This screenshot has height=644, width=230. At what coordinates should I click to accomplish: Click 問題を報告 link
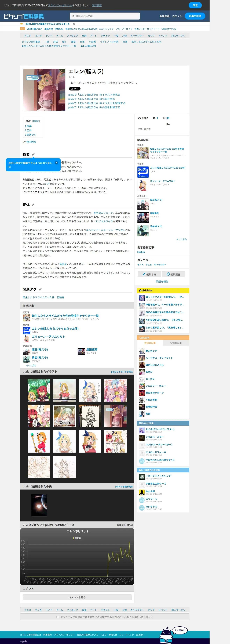tap(162, 282)
